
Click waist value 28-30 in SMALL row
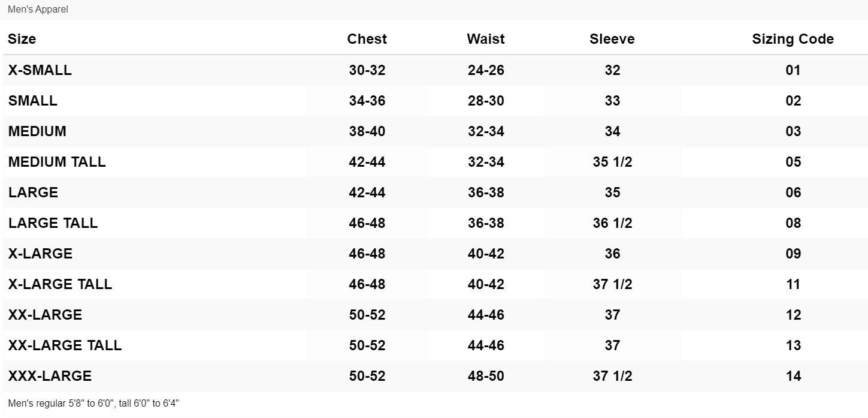pyautogui.click(x=486, y=101)
